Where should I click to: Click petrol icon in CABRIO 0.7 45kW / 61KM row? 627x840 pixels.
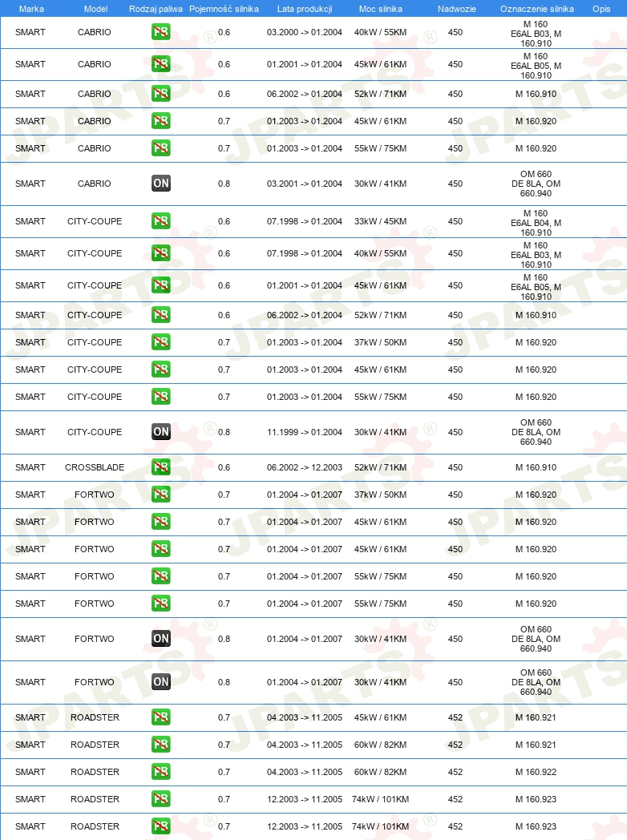(x=161, y=121)
